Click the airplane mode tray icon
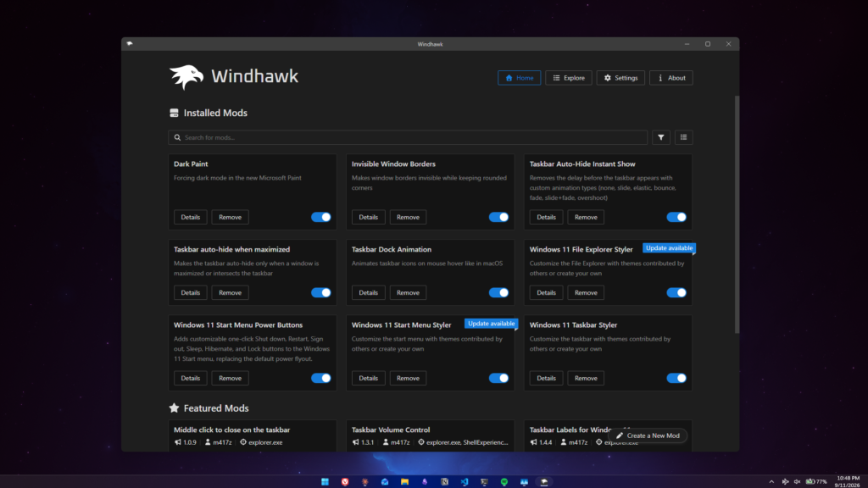The image size is (868, 488). point(785,482)
